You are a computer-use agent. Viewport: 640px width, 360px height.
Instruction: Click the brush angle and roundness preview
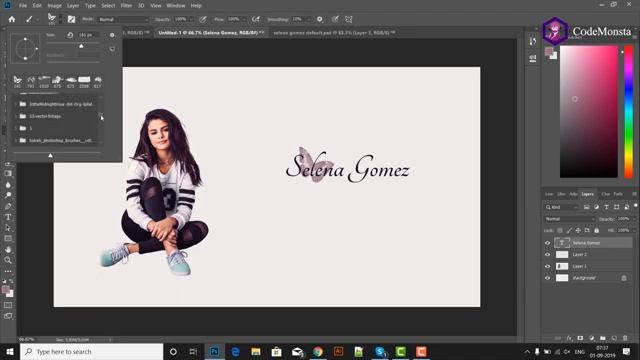[25, 49]
